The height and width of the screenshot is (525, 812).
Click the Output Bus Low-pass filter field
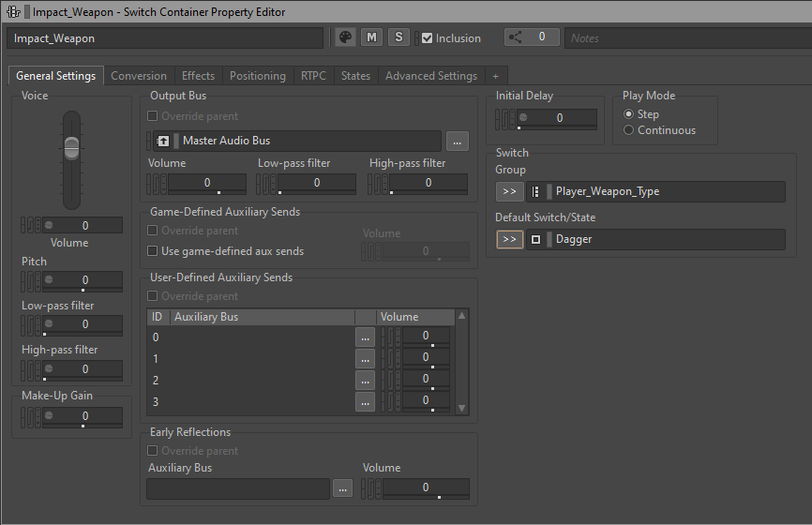click(x=317, y=183)
